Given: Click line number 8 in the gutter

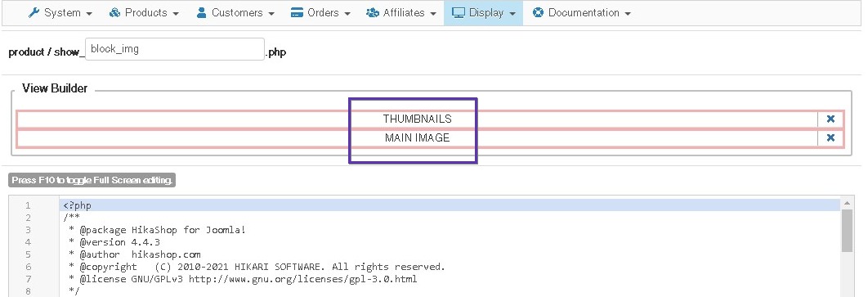Looking at the screenshot, I should click(28, 291).
